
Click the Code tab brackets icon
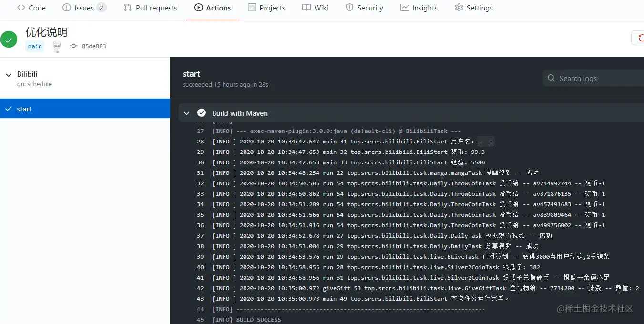[x=21, y=8]
